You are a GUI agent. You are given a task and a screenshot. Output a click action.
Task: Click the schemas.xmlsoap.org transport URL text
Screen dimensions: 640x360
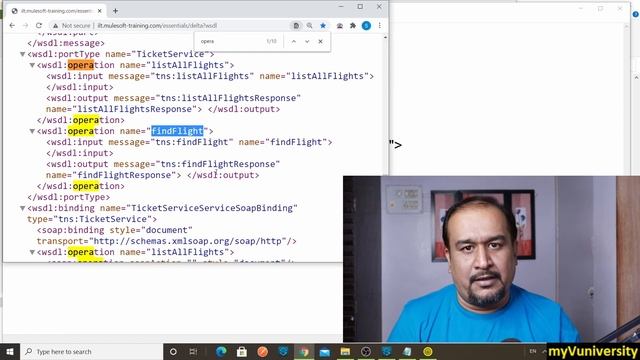pos(188,241)
